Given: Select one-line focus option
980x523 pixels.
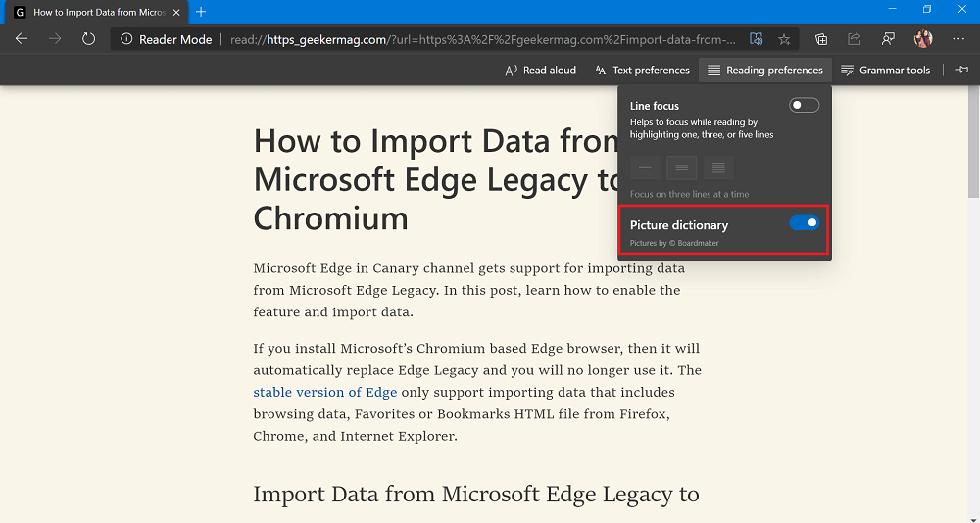Looking at the screenshot, I should (x=645, y=167).
